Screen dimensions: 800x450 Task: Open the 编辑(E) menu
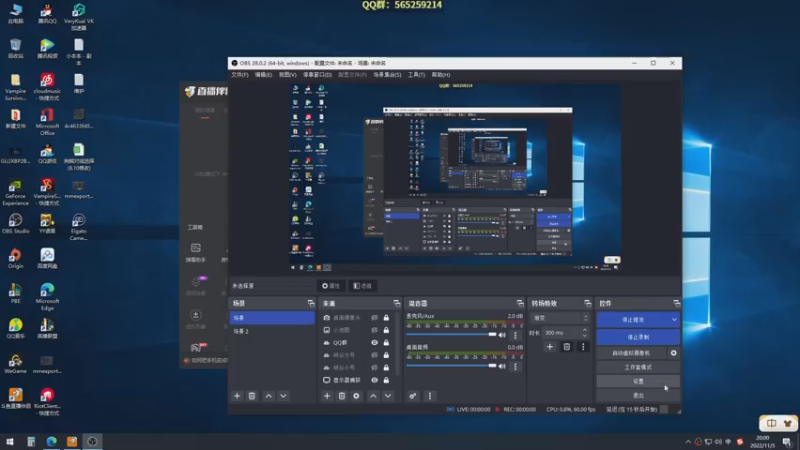point(263,75)
